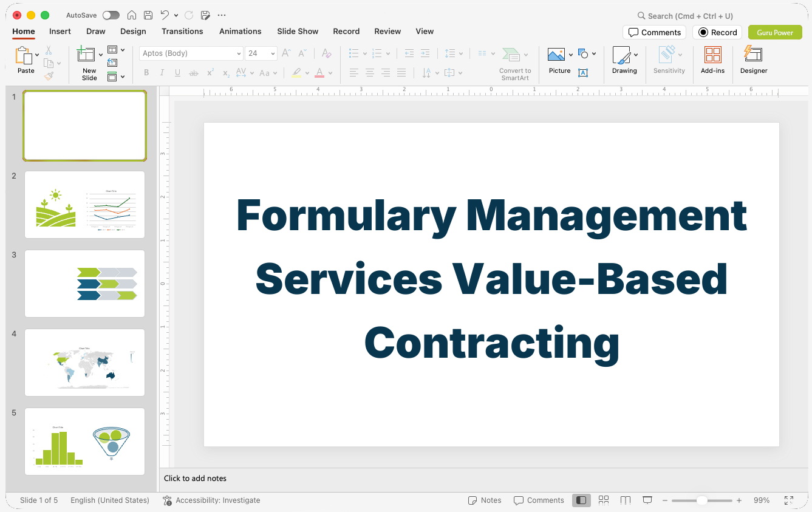The image size is (812, 512).
Task: Expand the bullets list dropdown arrow
Action: pos(364,53)
